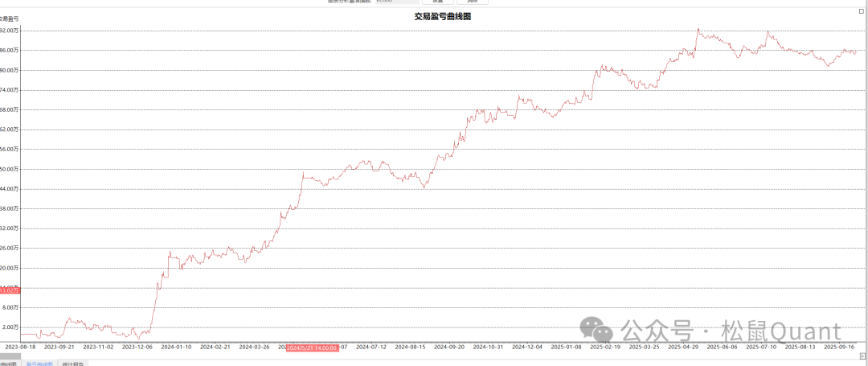This screenshot has height=366, width=868.
Task: Click the 2.00万 label near the y-axis bottom
Action: pyautogui.click(x=11, y=327)
